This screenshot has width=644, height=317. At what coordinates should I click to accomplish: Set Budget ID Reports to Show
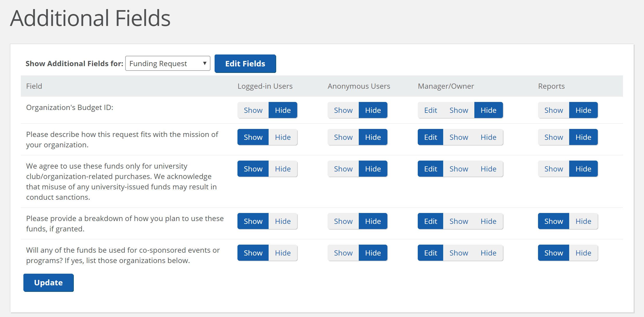[x=554, y=110]
